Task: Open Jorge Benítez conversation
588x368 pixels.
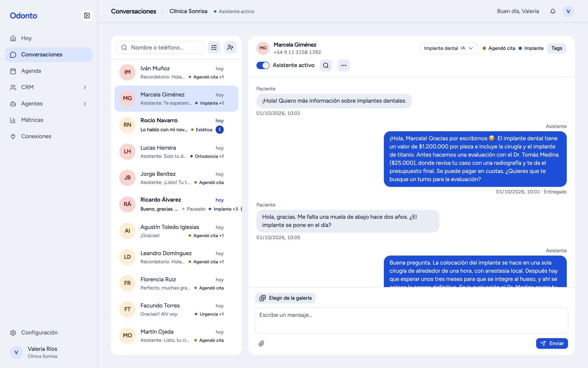Action: [176, 178]
